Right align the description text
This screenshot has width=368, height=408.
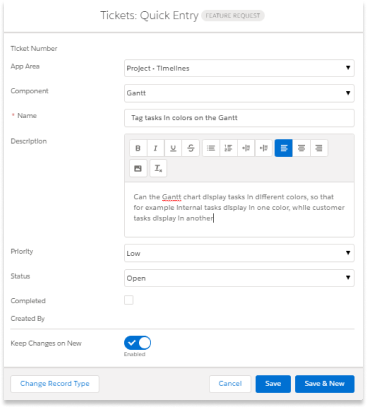[319, 148]
